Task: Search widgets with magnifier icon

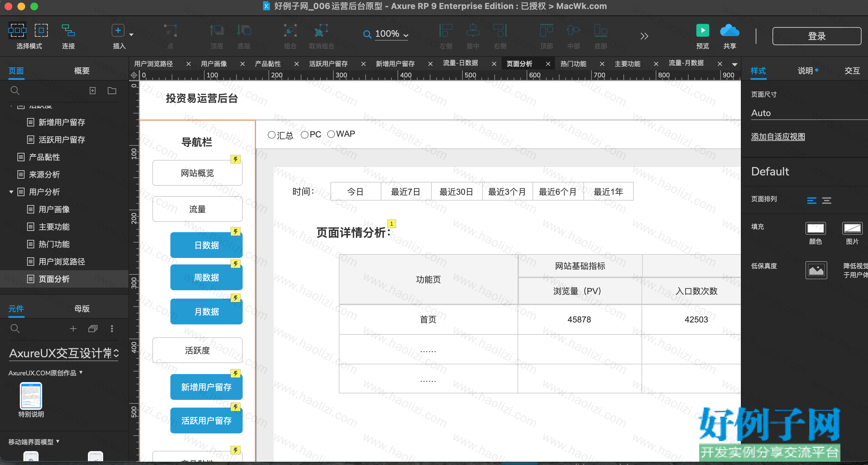Action: coord(15,328)
